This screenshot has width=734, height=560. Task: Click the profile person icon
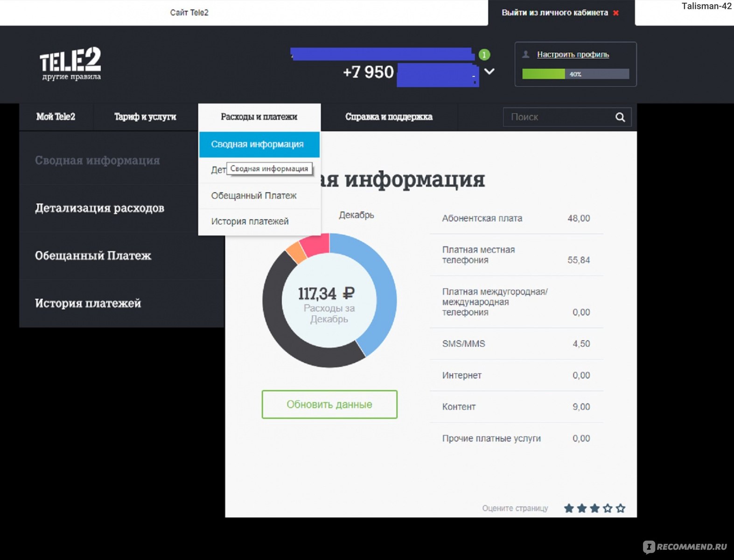pos(526,55)
